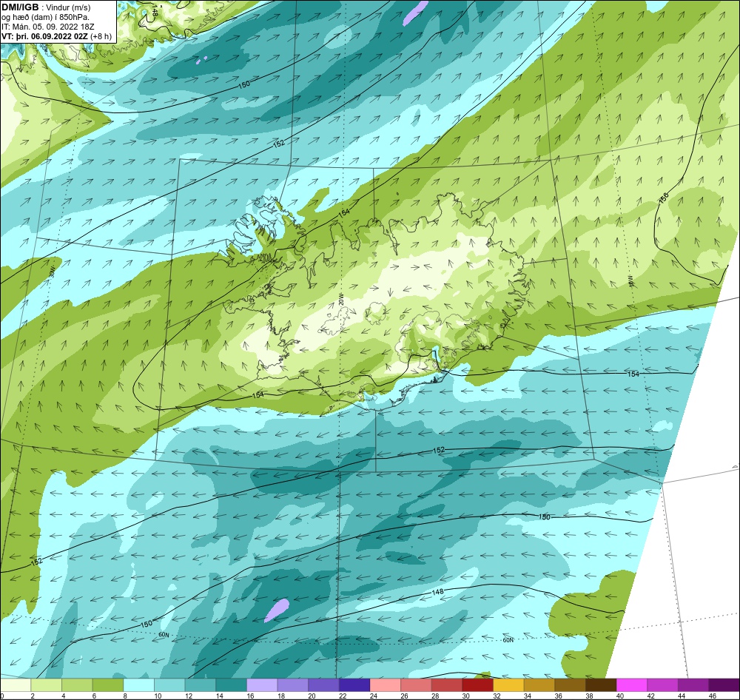
Task: Click the green 4–6 legend swatch
Action: coord(78,685)
